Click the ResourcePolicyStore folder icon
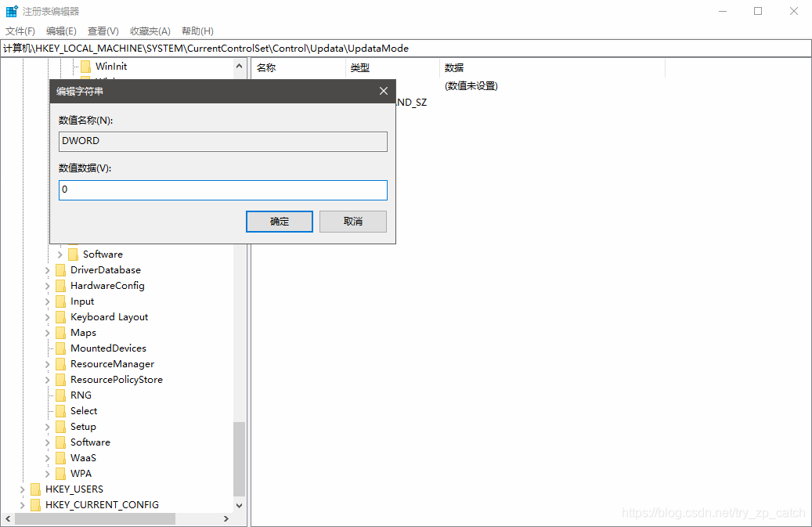 point(60,380)
